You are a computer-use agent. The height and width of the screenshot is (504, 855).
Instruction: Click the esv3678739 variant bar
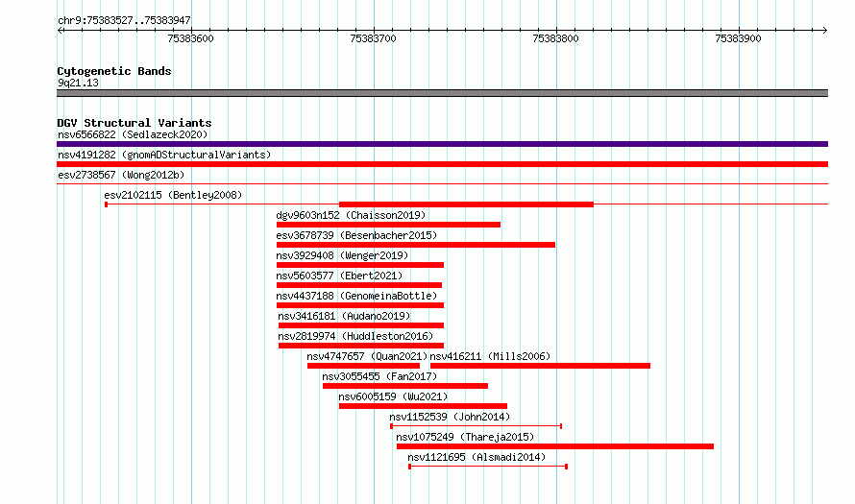pyautogui.click(x=416, y=245)
